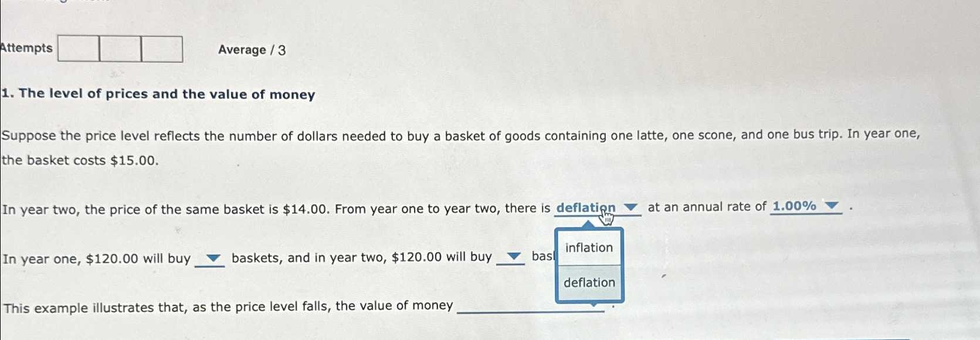Click the first Attempts box

(78, 49)
